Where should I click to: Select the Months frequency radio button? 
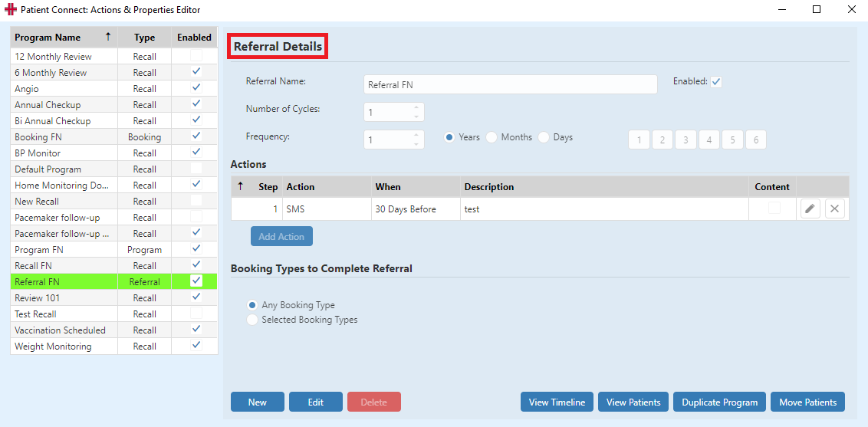pos(492,137)
